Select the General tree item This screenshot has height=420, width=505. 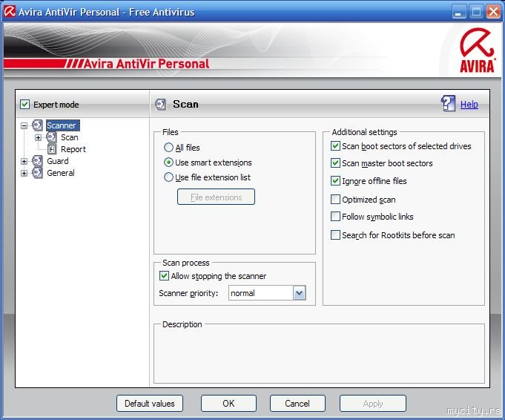[61, 173]
